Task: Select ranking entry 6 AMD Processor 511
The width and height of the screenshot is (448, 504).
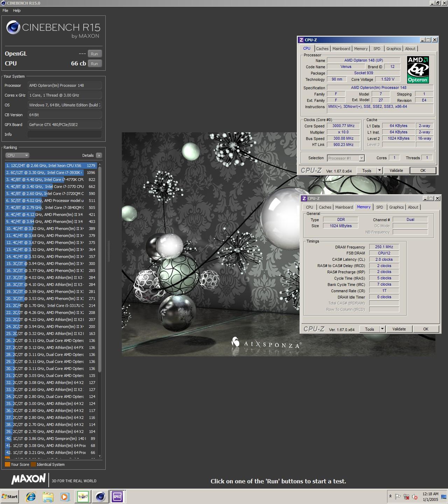Action: pos(51,201)
